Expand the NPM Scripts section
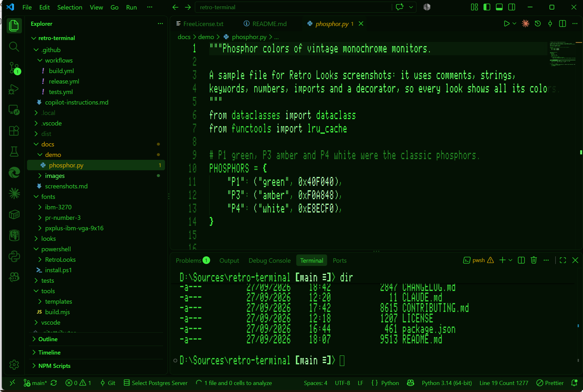The height and width of the screenshot is (392, 583). [96, 366]
